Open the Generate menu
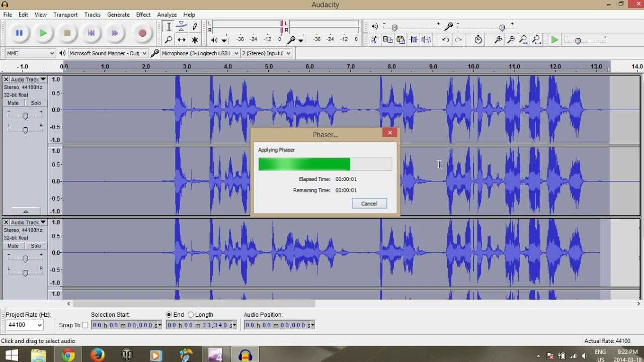644x362 pixels. pos(118,15)
